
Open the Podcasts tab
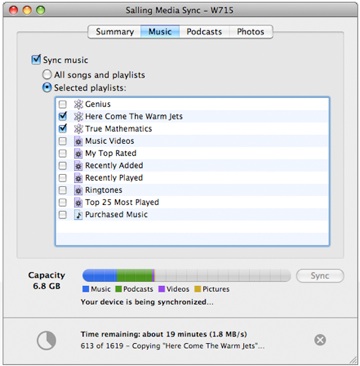204,32
